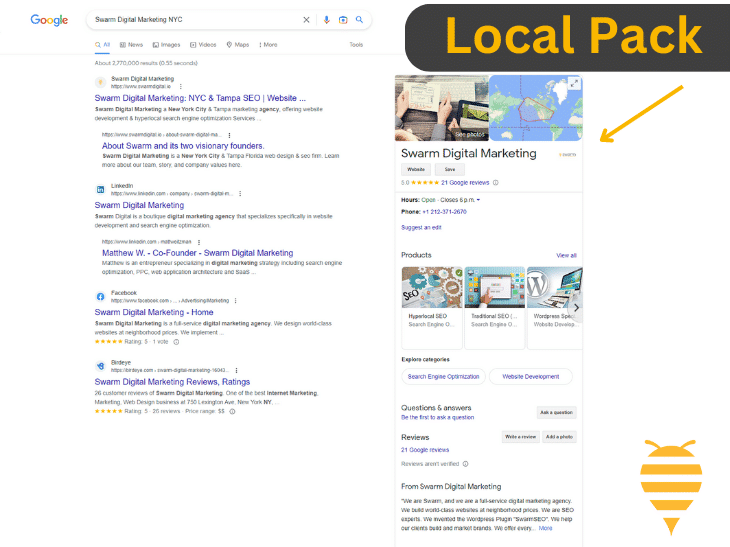This screenshot has width=730, height=547.
Task: Click the blue magnifier search icon
Action: point(359,20)
